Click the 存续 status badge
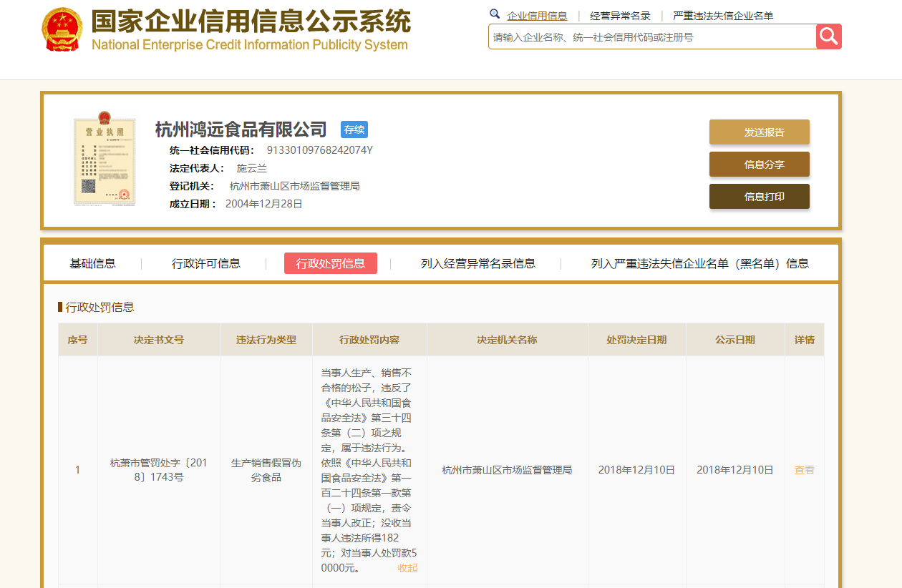 pos(354,129)
